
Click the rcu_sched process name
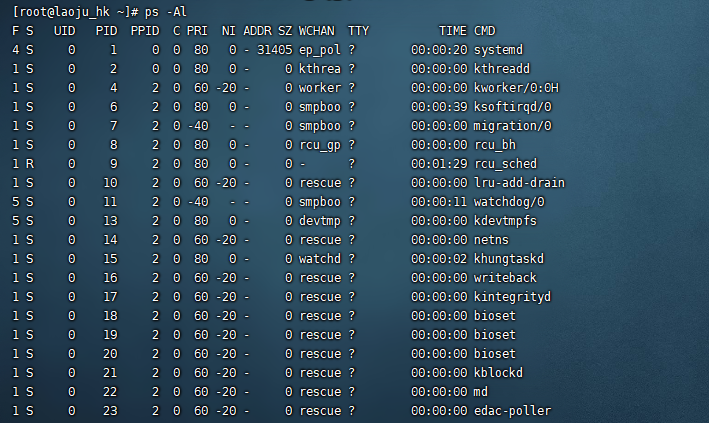(x=505, y=163)
